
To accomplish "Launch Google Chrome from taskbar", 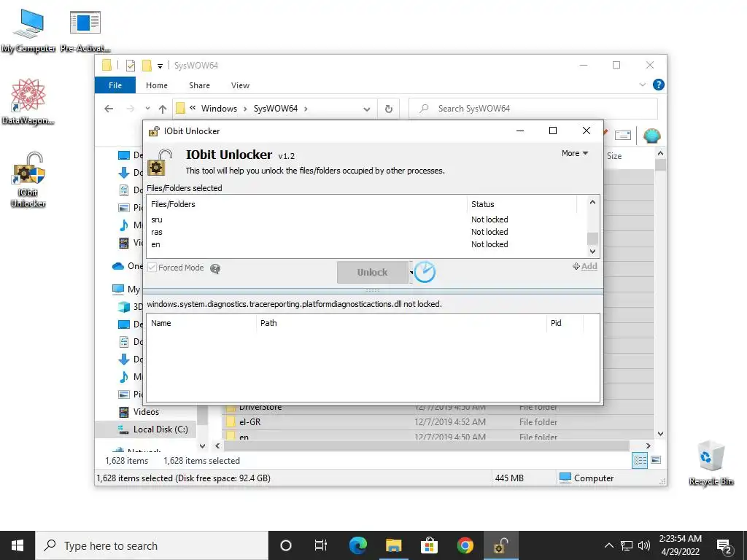I will pyautogui.click(x=465, y=545).
